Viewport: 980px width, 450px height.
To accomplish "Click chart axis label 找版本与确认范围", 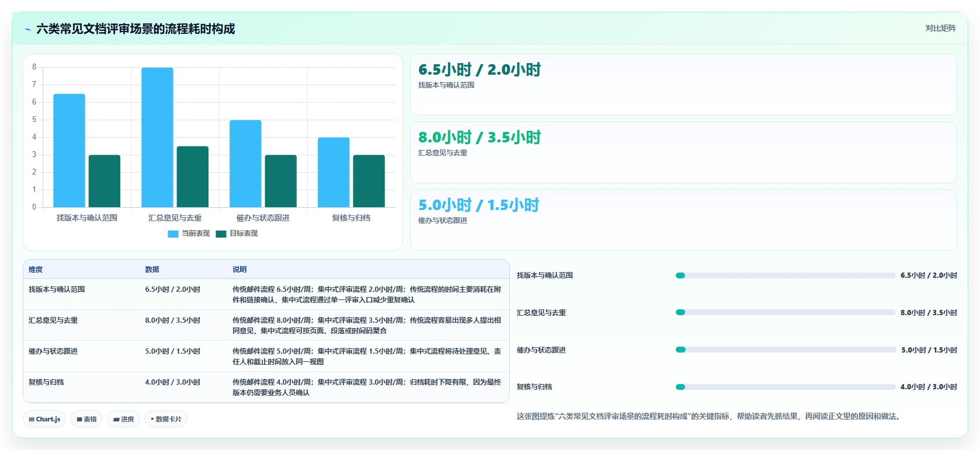I will pos(87,218).
